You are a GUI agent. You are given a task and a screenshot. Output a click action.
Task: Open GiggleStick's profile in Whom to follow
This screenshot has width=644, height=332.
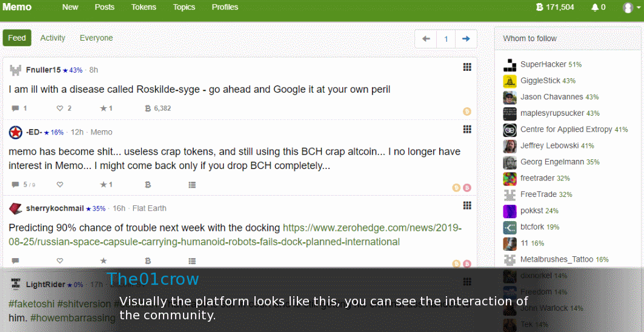[x=540, y=81]
